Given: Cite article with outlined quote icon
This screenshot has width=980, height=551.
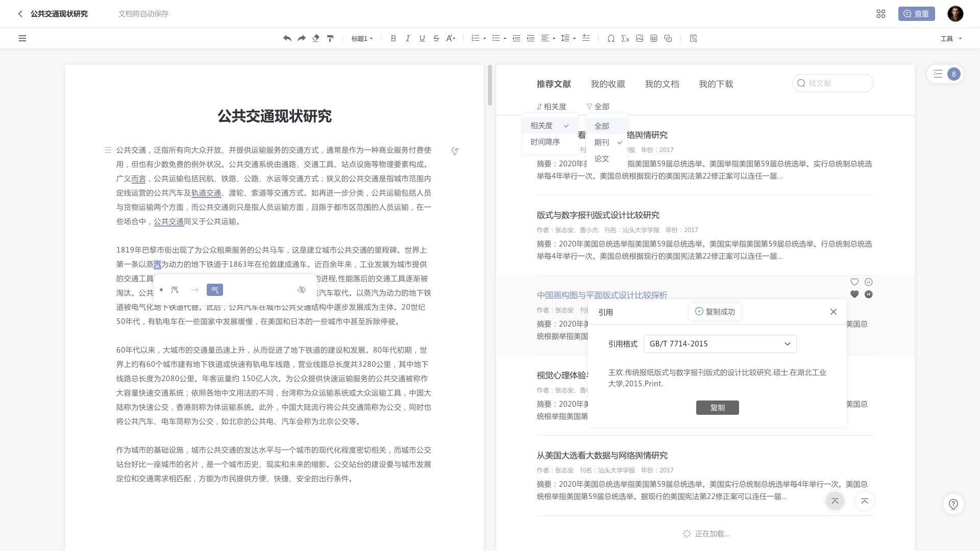Looking at the screenshot, I should 869,282.
